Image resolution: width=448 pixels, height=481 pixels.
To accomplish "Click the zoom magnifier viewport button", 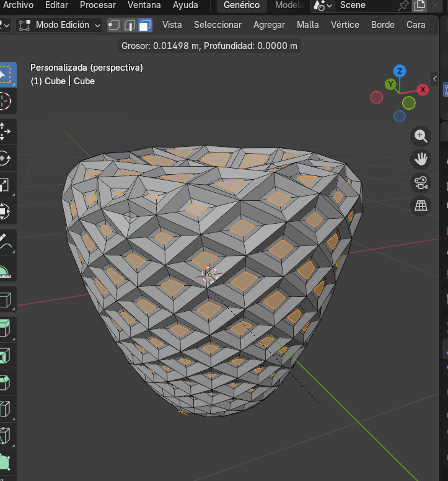I will pyautogui.click(x=421, y=136).
